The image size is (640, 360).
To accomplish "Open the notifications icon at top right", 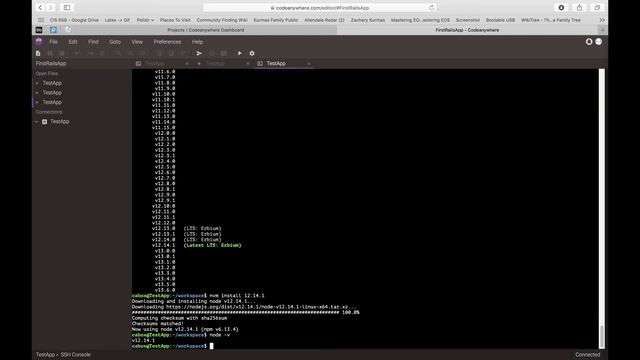I will pyautogui.click(x=589, y=42).
